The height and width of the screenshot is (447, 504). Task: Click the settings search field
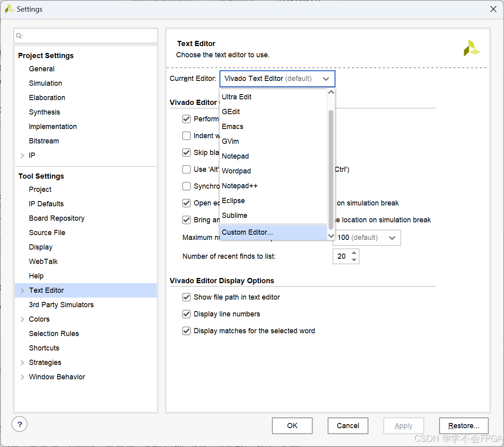(86, 36)
